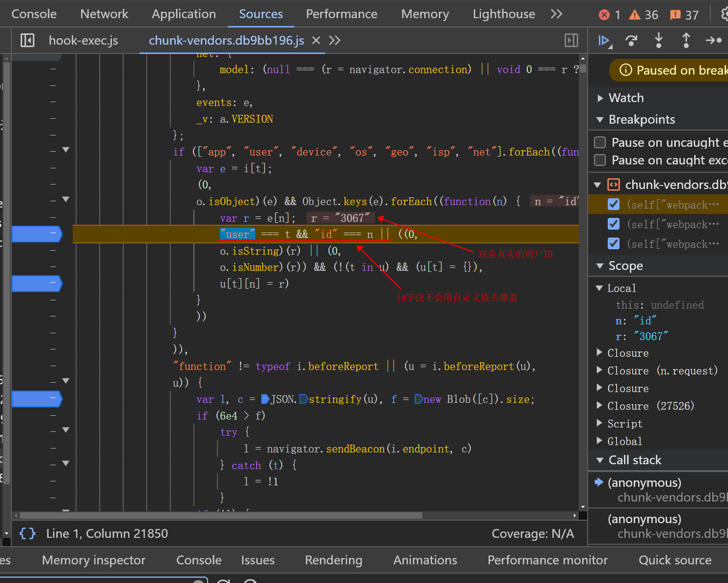Select first (anonymous) call stack frame
The width and height of the screenshot is (728, 583).
coord(658,489)
